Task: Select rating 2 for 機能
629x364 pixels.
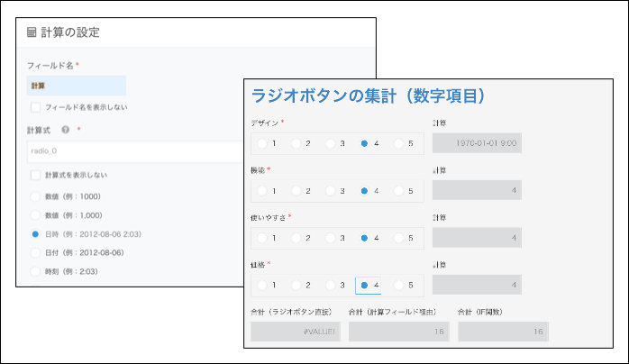Action: 296,191
